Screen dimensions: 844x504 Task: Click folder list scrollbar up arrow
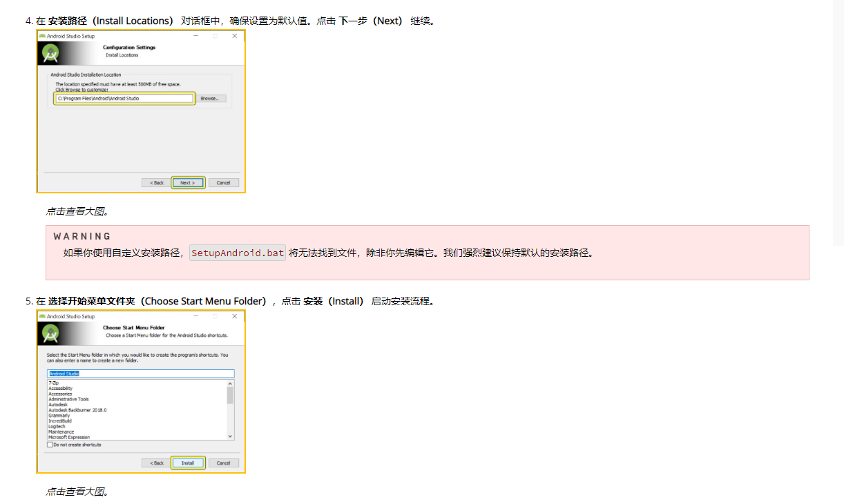(231, 383)
